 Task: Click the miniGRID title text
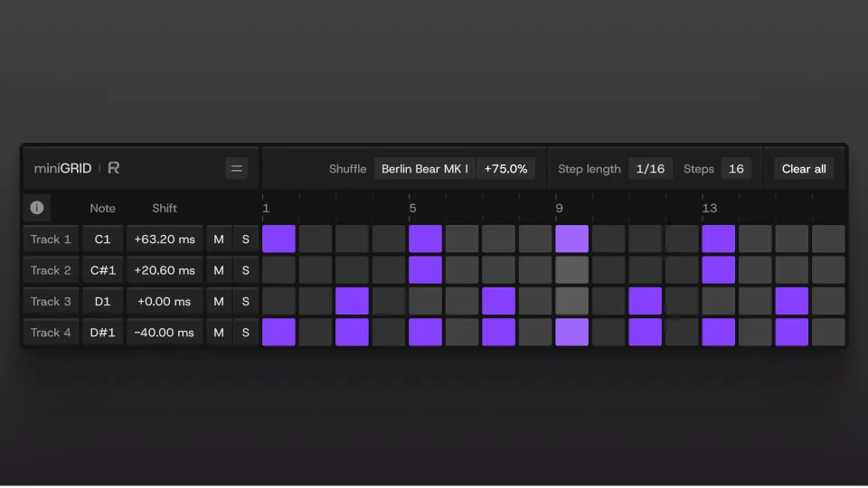point(62,168)
